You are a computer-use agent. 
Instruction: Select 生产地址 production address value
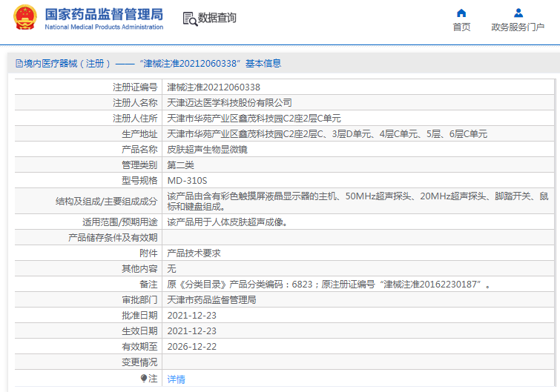[x=327, y=134]
